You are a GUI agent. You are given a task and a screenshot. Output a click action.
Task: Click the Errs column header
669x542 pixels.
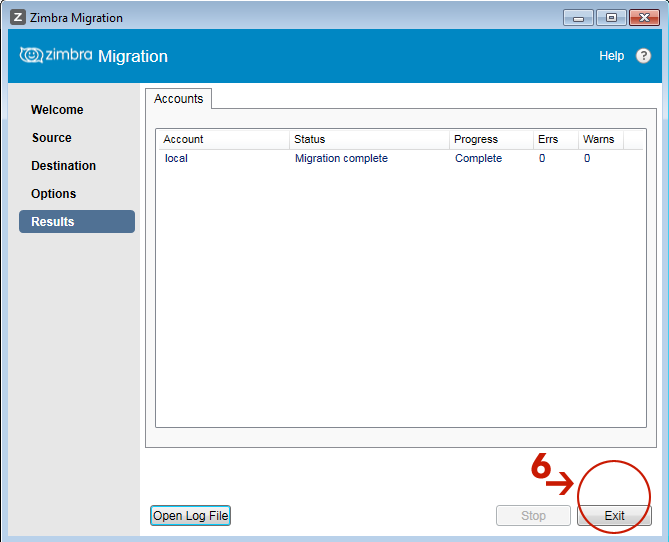pos(556,139)
